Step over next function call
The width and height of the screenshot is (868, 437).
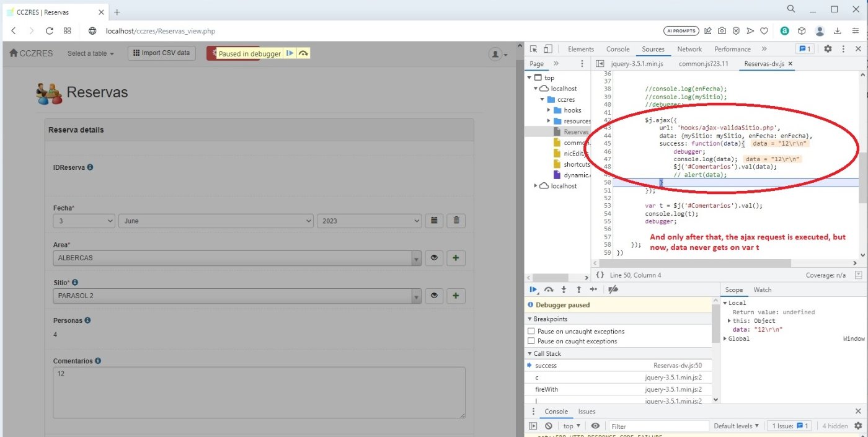[549, 289]
